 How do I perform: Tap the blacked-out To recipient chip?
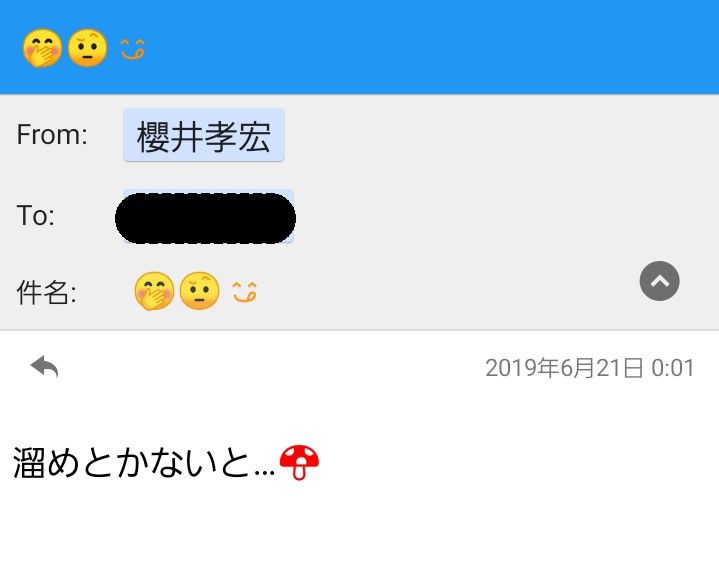[x=205, y=218]
